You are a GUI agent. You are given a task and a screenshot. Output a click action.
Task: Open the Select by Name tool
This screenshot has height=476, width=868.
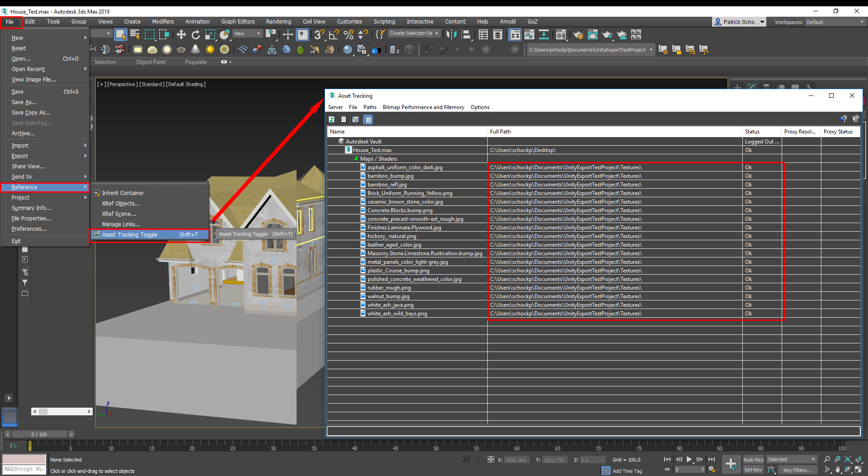click(x=135, y=34)
